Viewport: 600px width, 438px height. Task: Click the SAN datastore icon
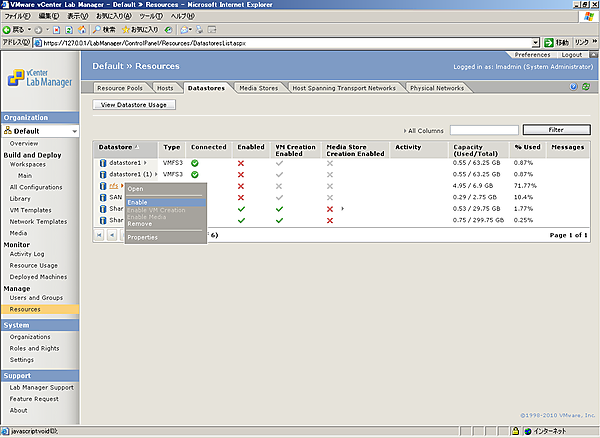[x=102, y=198]
